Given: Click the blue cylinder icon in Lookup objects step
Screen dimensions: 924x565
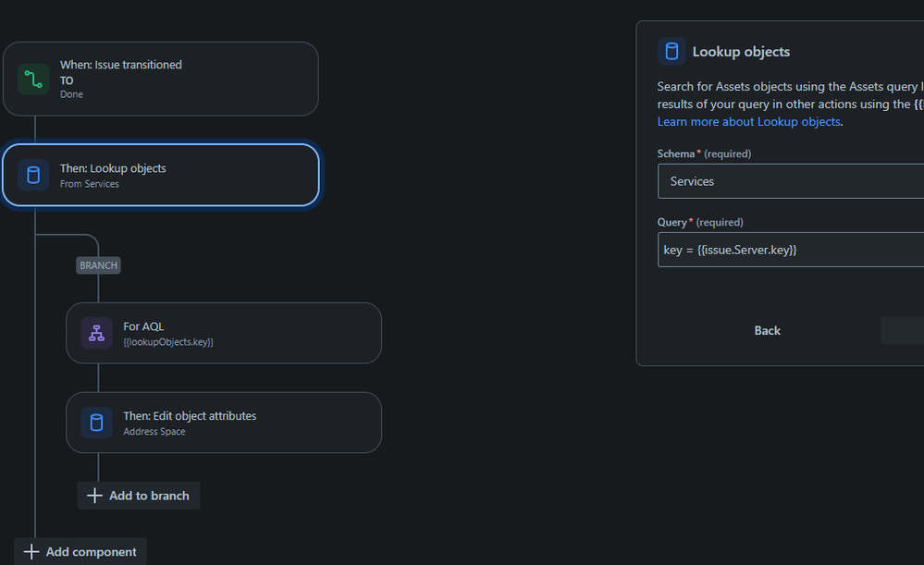Looking at the screenshot, I should [x=33, y=175].
